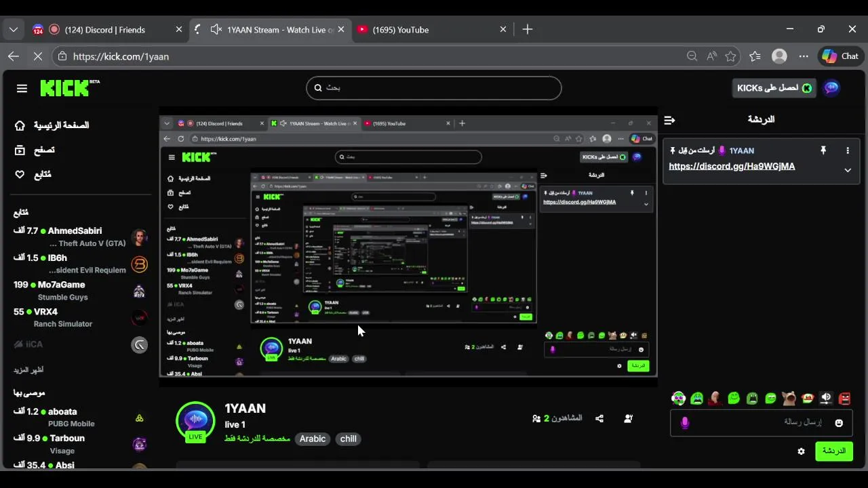This screenshot has width=868, height=488.
Task: Open Tarboun channel avatar
Action: pyautogui.click(x=139, y=444)
